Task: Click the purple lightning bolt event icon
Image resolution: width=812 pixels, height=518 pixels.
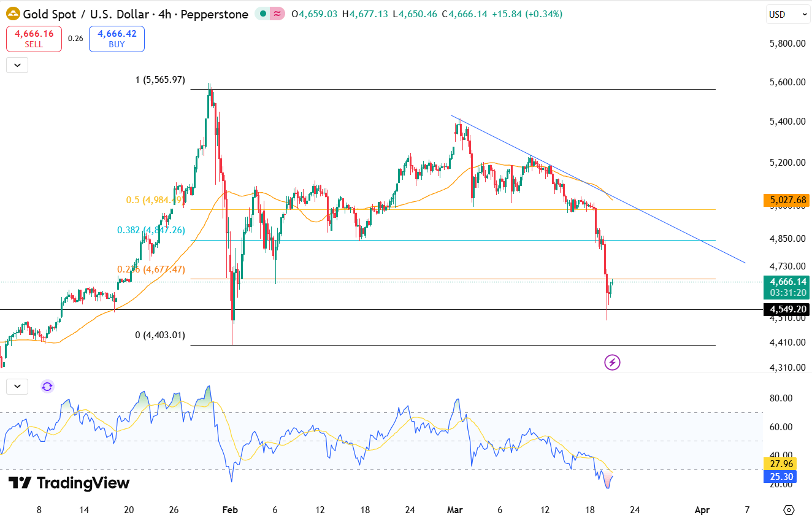Action: (x=612, y=362)
